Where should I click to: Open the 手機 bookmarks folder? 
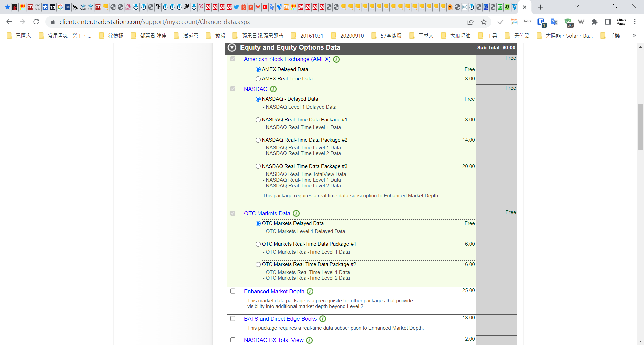click(610, 36)
